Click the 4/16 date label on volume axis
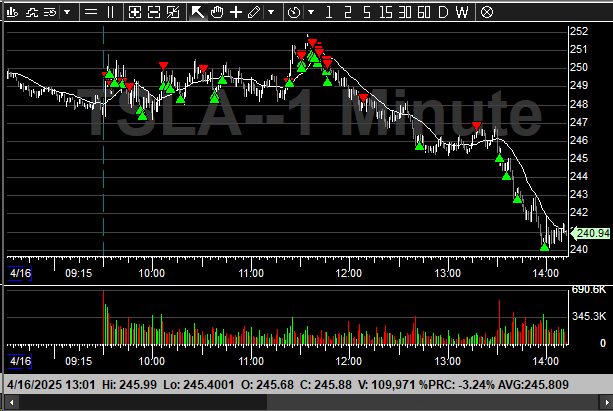This screenshot has width=613, height=411. [20, 361]
